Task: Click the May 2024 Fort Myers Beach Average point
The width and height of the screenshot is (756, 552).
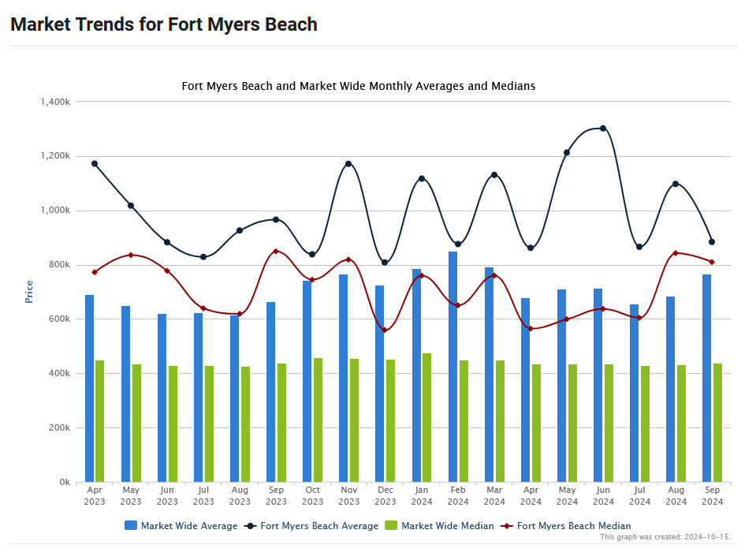Action: tap(567, 153)
